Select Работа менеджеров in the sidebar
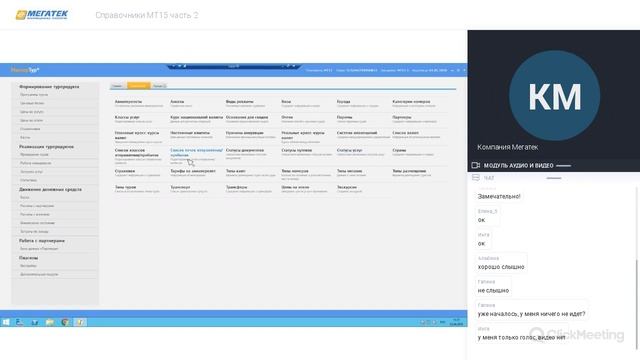 pos(36,163)
